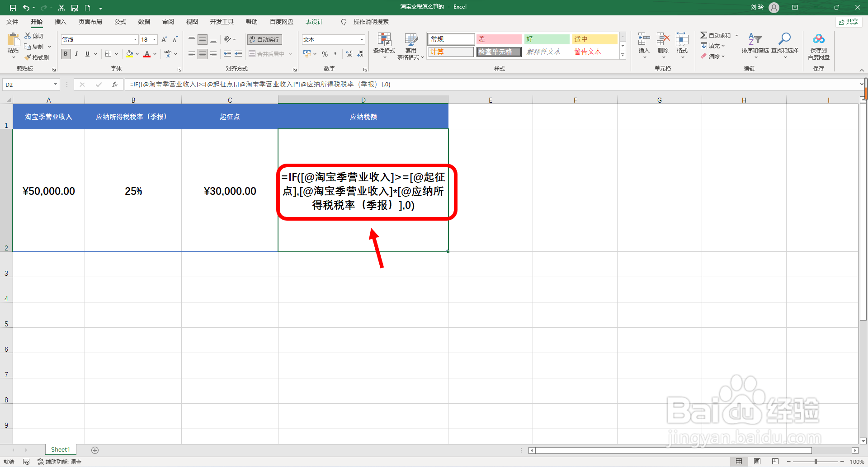The image size is (868, 467).
Task: Toggle Italic formatting
Action: pyautogui.click(x=76, y=54)
